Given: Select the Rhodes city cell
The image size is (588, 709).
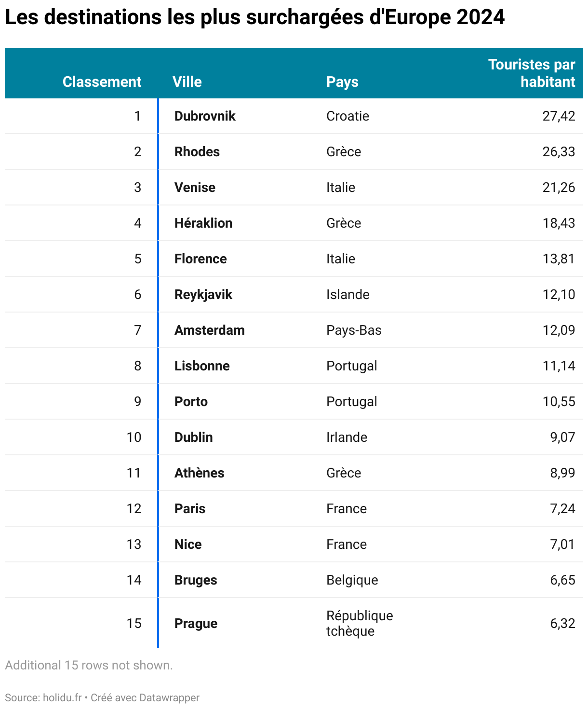Looking at the screenshot, I should tap(197, 152).
